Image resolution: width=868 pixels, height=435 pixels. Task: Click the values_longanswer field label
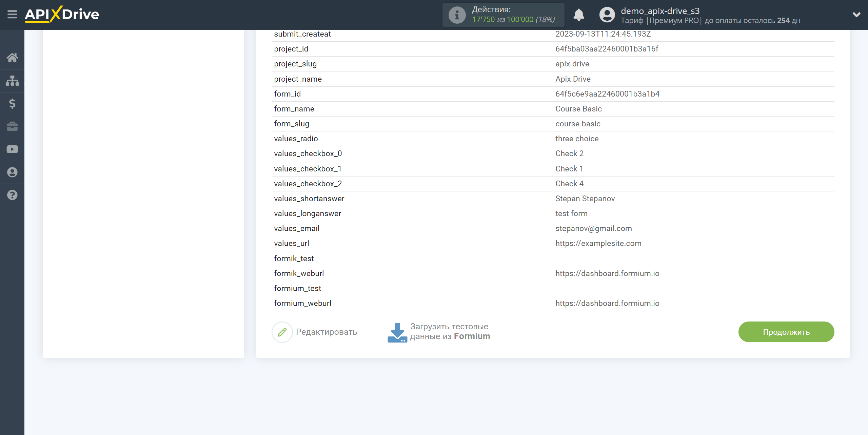(x=308, y=214)
